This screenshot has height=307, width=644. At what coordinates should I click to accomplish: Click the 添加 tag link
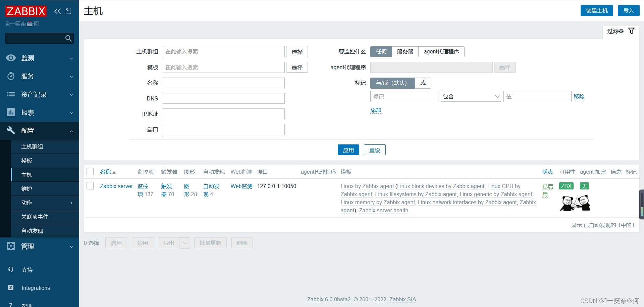click(x=376, y=110)
